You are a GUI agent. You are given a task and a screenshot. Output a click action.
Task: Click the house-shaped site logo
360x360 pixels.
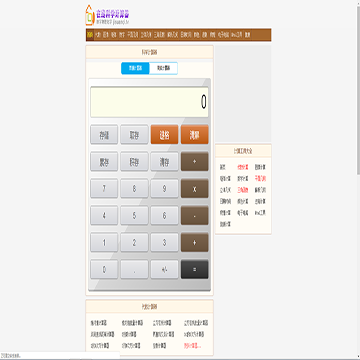coord(90,15)
